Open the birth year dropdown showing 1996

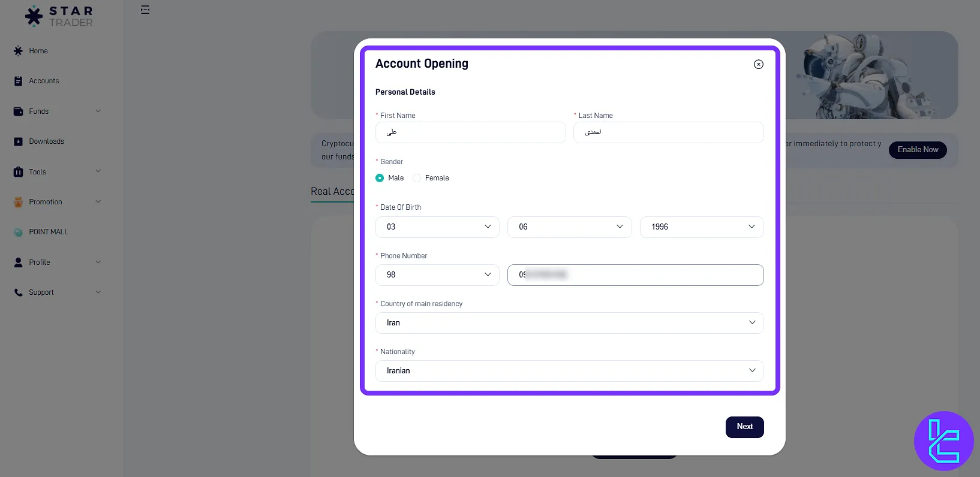(x=701, y=227)
